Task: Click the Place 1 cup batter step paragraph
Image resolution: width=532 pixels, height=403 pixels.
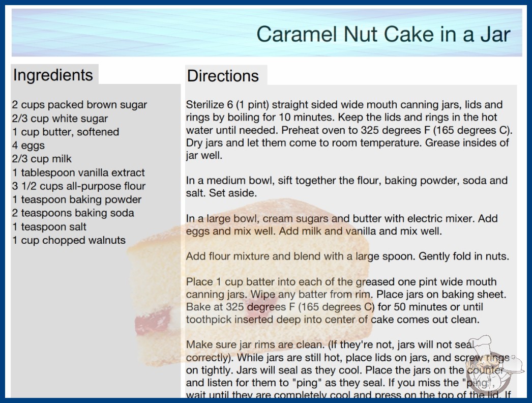Action: [341, 301]
